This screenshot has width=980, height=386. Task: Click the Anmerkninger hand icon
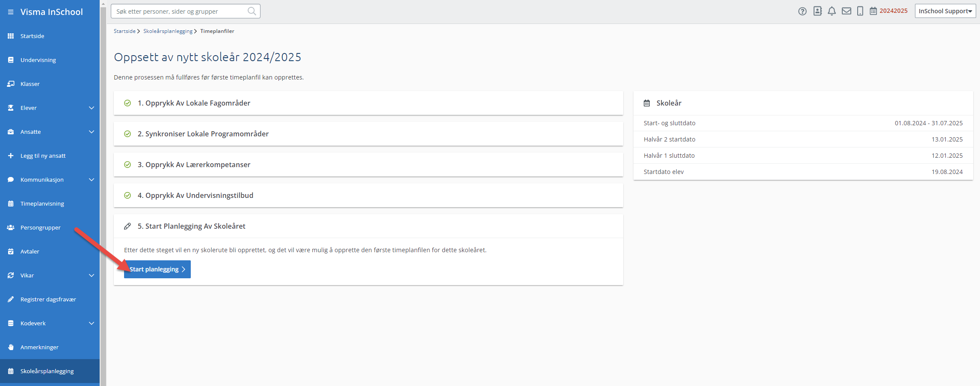click(x=11, y=347)
